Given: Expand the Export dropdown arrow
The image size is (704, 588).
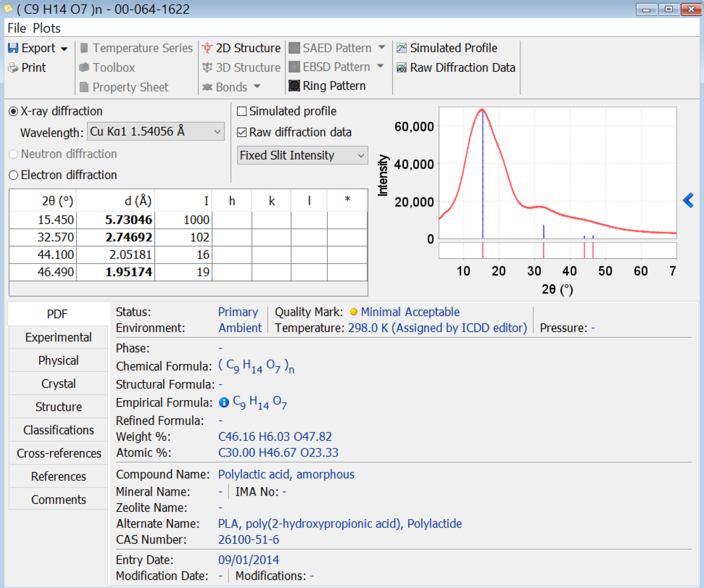Looking at the screenshot, I should pyautogui.click(x=64, y=49).
